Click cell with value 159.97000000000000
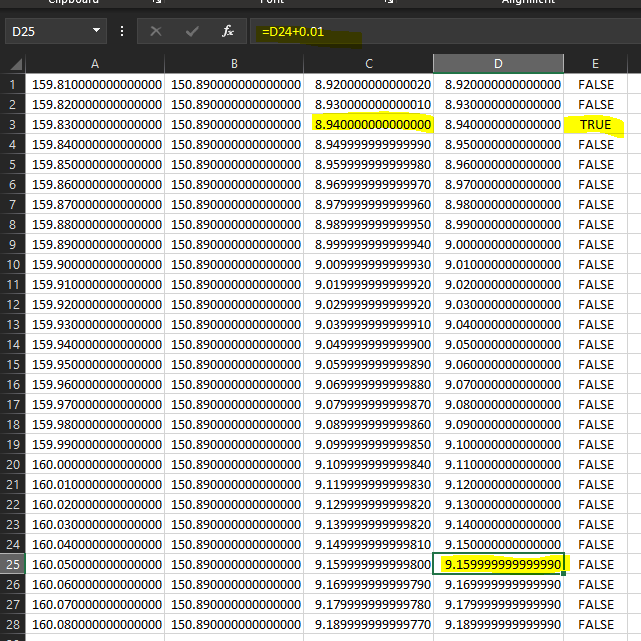The height and width of the screenshot is (641, 641). tap(95, 405)
